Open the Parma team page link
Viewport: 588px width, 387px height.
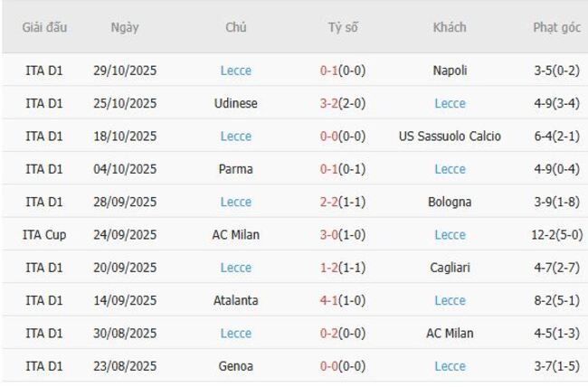236,169
